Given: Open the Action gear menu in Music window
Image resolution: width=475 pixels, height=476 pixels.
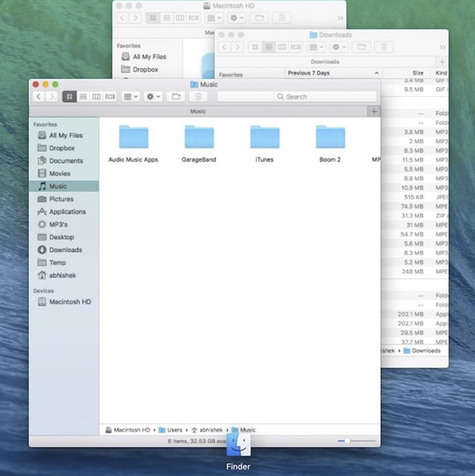Looking at the screenshot, I should [x=153, y=96].
